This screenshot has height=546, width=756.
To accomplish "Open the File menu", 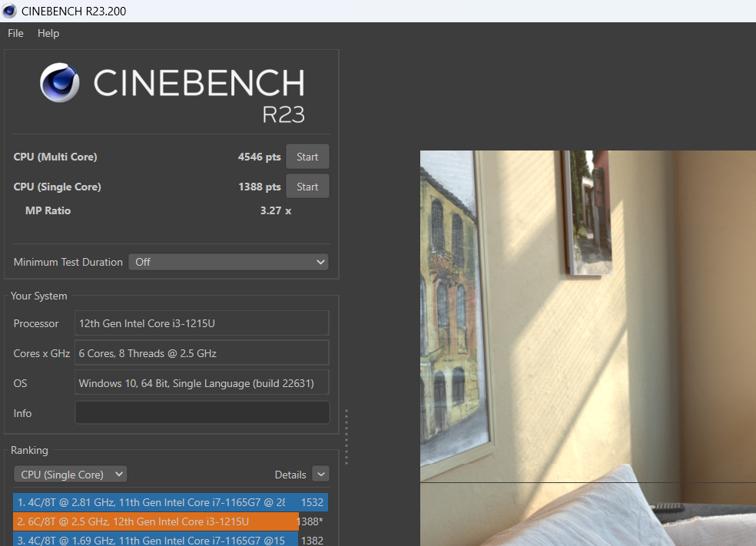I will pyautogui.click(x=15, y=33).
